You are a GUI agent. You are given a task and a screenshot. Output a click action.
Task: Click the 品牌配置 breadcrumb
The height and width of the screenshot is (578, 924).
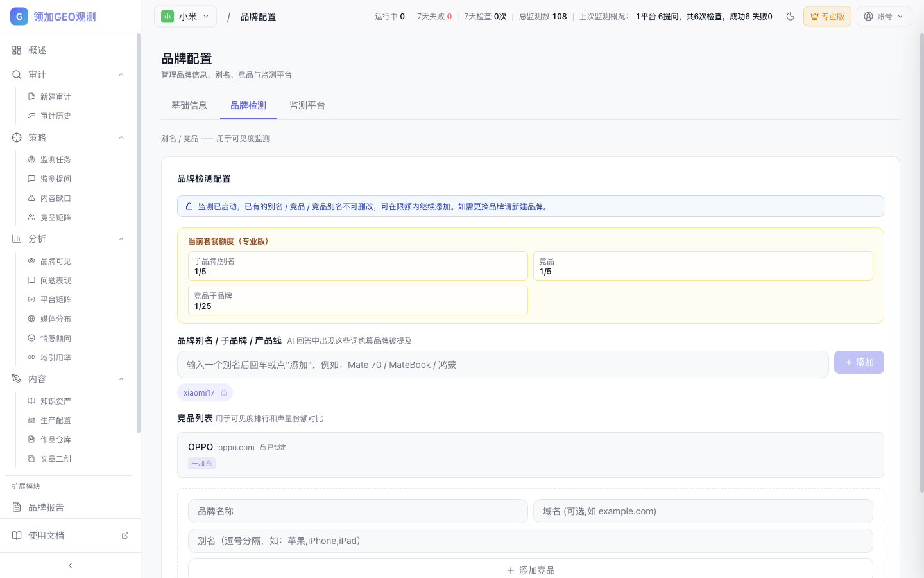point(258,17)
